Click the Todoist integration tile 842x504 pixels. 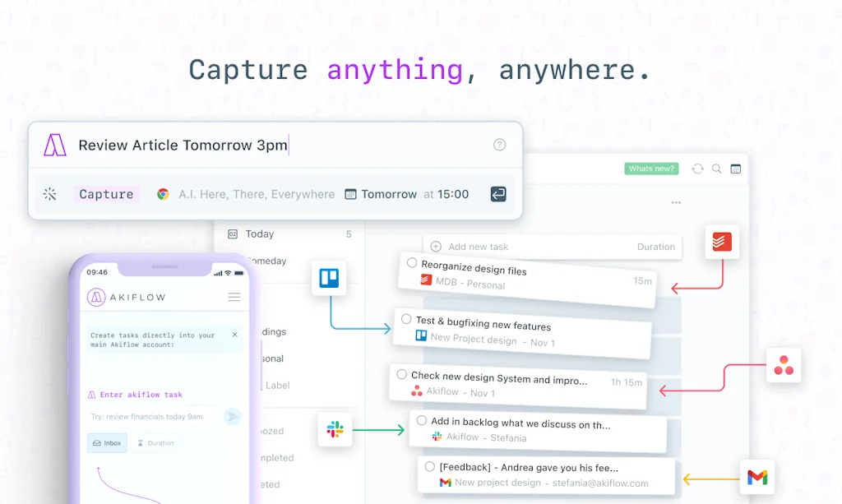point(722,242)
